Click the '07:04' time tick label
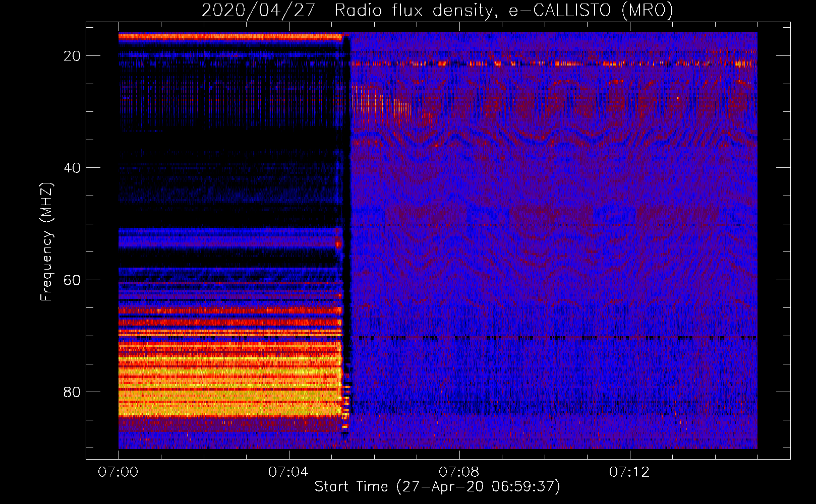The height and width of the screenshot is (504, 816). pos(288,472)
